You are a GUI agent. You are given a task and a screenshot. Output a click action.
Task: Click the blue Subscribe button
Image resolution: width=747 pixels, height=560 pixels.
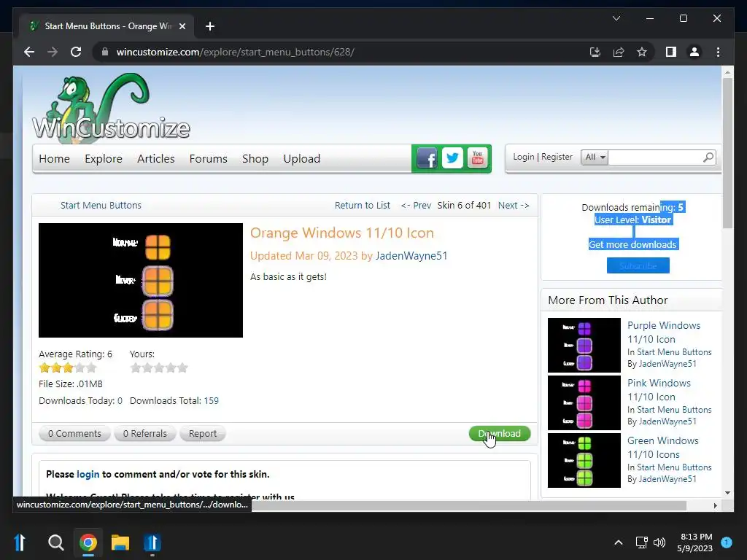pyautogui.click(x=638, y=265)
